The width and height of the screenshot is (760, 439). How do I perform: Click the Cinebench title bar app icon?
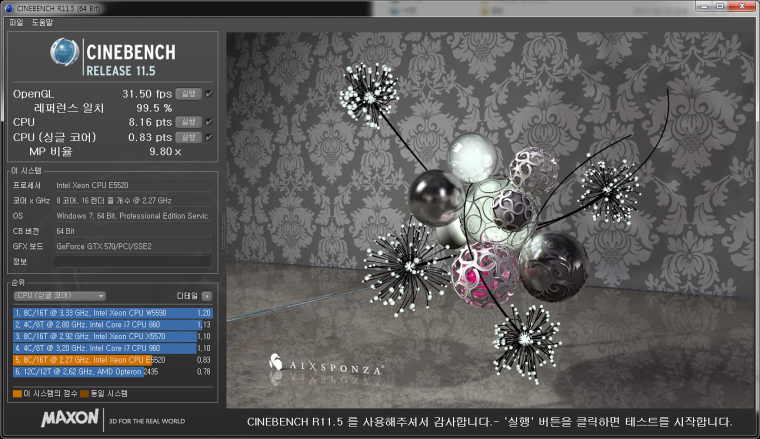point(9,8)
